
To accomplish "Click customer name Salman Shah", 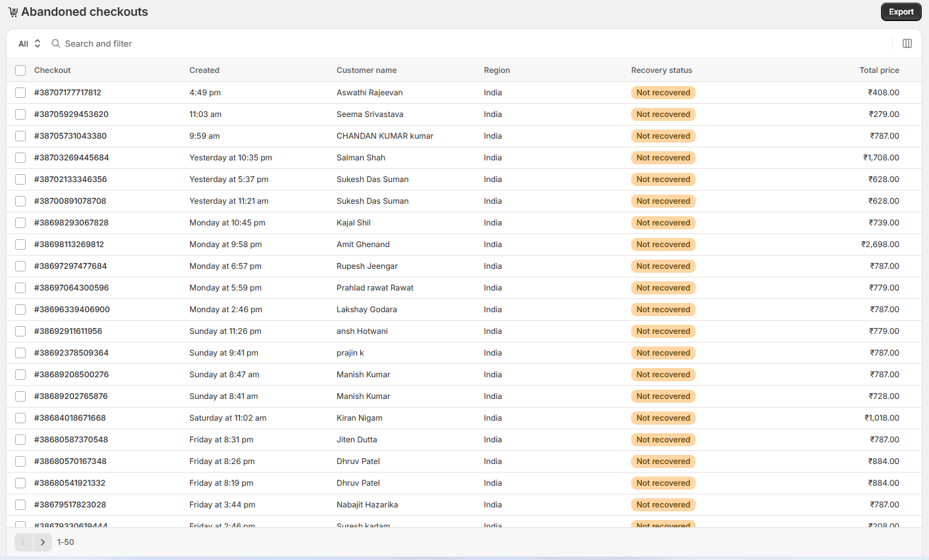I will point(361,158).
